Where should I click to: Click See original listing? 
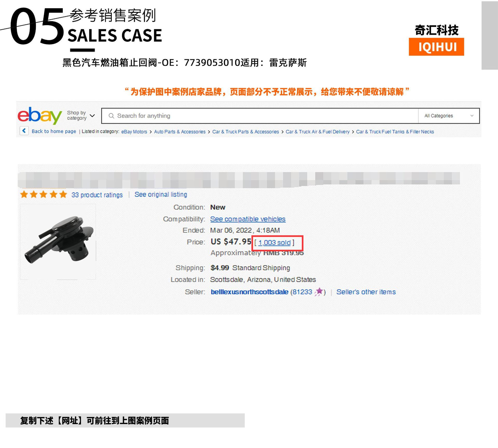tap(161, 194)
